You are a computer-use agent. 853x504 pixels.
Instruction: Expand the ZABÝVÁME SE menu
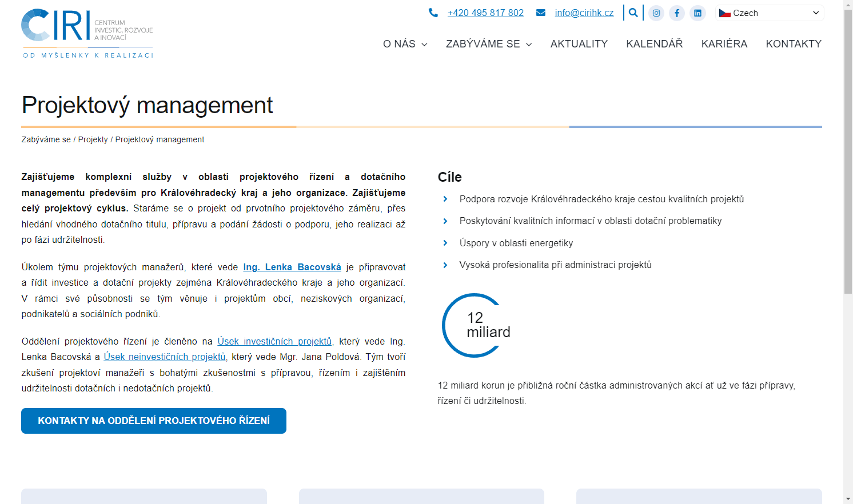[488, 44]
